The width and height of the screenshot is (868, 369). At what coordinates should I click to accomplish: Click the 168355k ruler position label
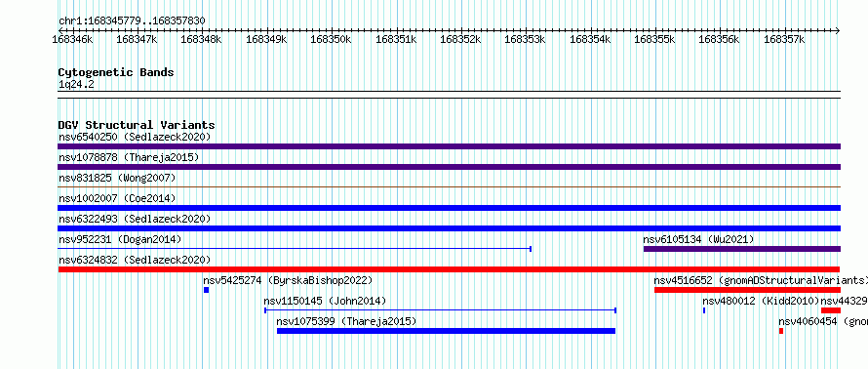(x=654, y=39)
